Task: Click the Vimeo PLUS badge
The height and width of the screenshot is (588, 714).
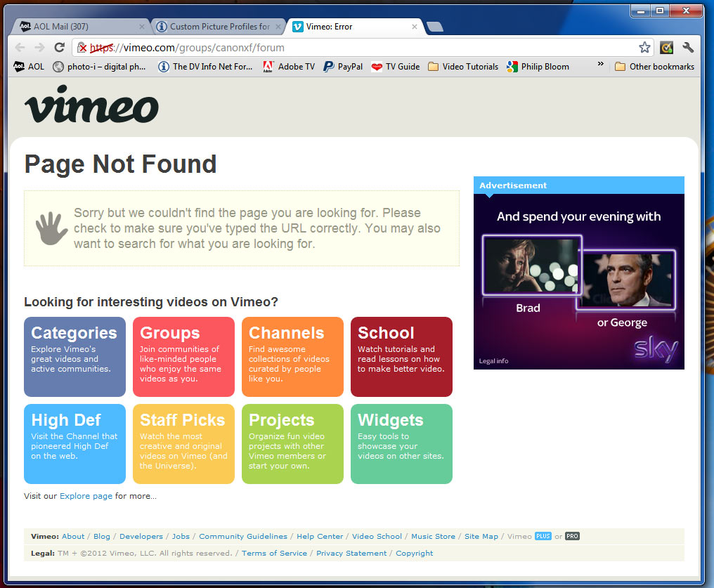Action: tap(543, 536)
